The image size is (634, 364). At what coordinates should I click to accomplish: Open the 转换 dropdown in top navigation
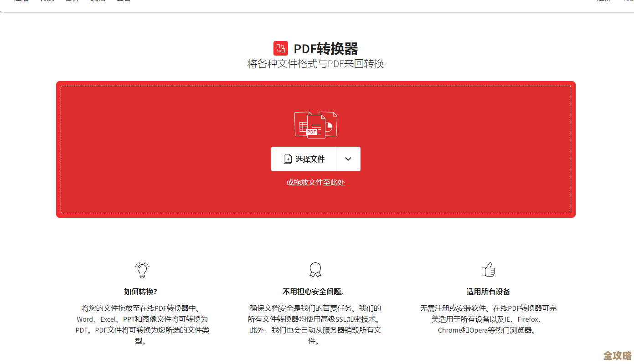point(47,1)
